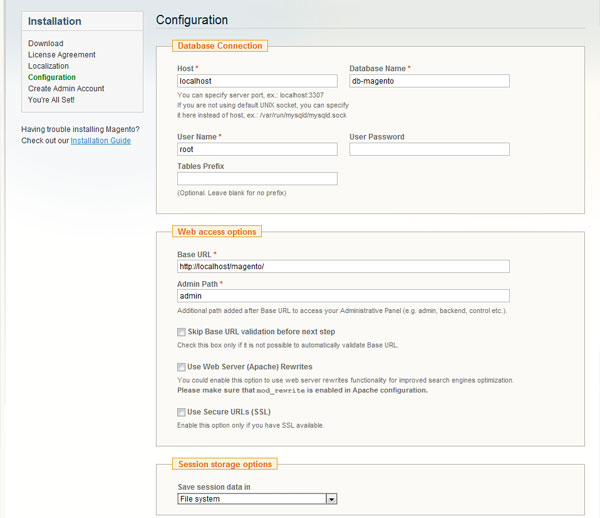The width and height of the screenshot is (600, 518).
Task: Click the 'Admin Path' field label
Action: click(197, 284)
